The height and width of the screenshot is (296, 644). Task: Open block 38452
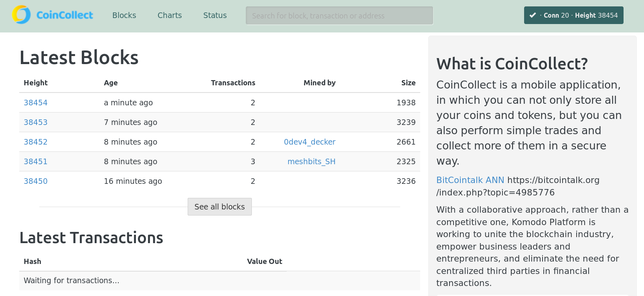36,142
